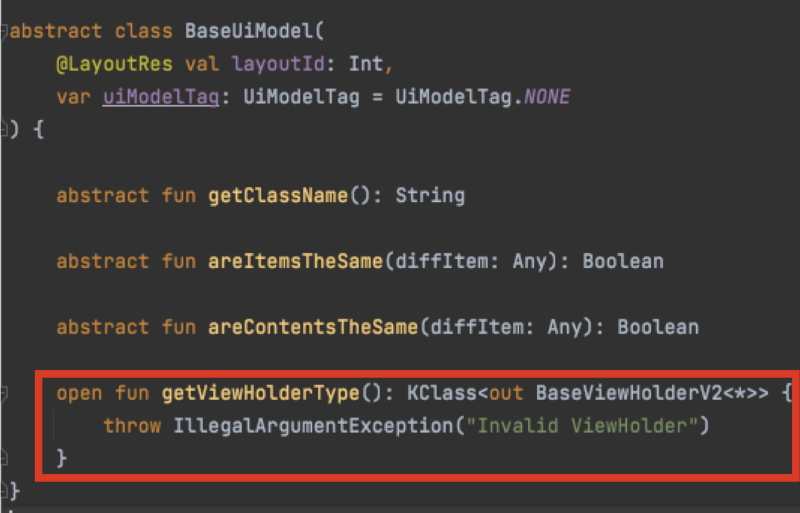Click the 'out' variance keyword
800x513 pixels.
(x=506, y=393)
